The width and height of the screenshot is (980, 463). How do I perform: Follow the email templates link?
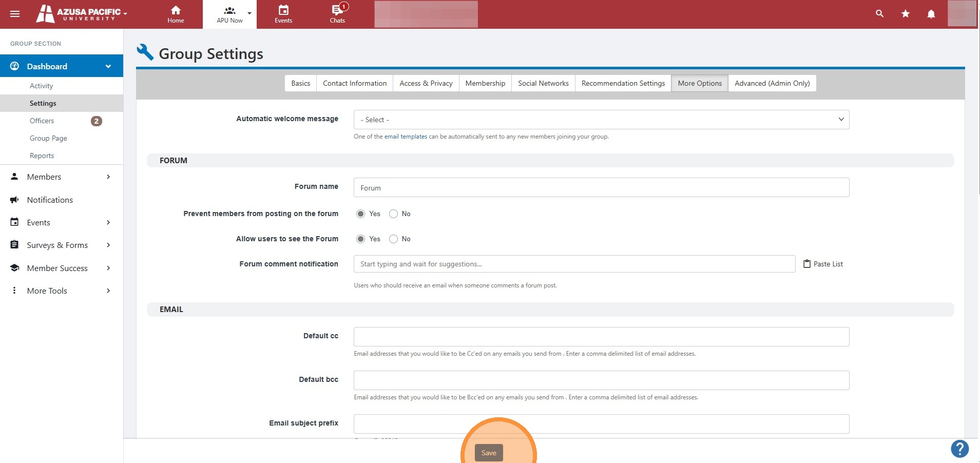click(406, 137)
